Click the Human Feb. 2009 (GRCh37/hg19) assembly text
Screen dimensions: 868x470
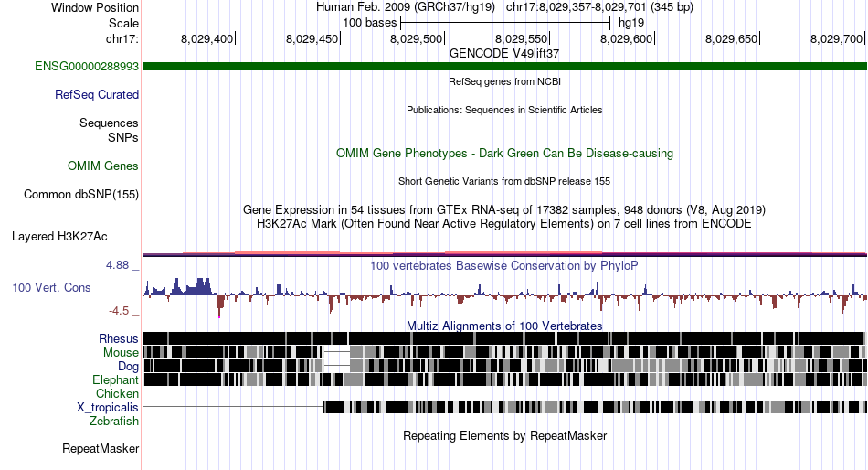406,7
